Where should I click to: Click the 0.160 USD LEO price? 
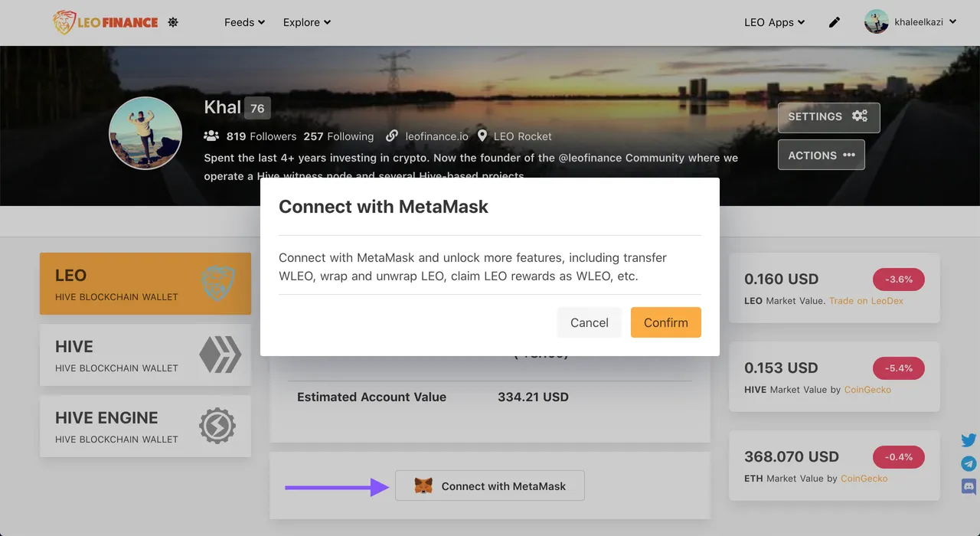point(781,279)
